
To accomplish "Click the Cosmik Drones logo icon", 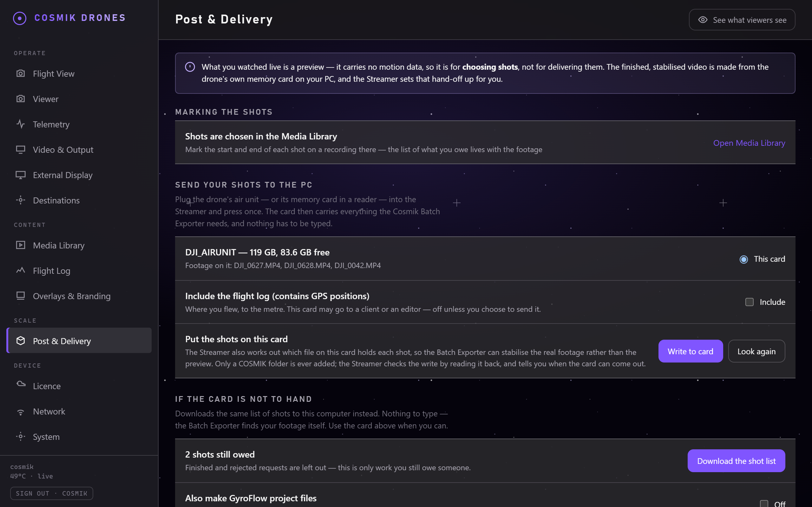I will (19, 18).
